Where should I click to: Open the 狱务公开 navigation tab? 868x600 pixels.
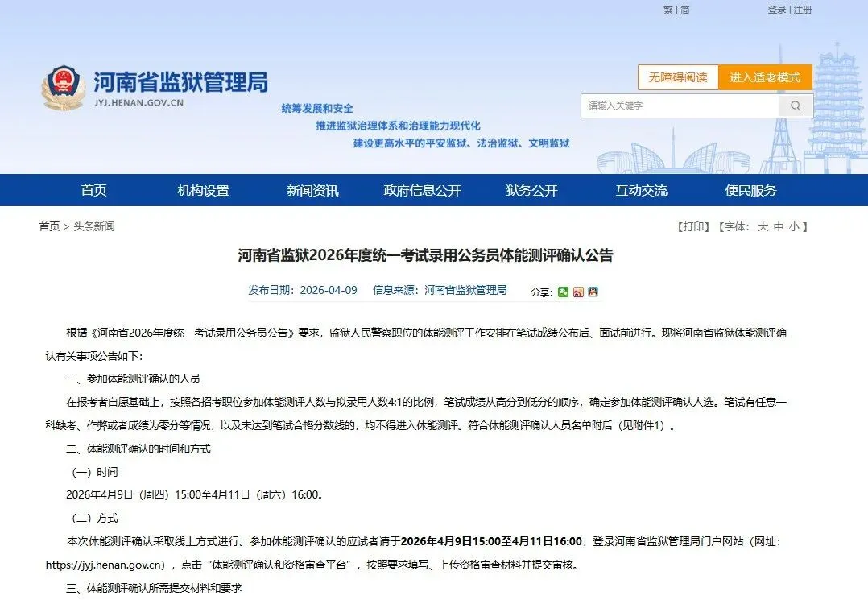tap(531, 190)
